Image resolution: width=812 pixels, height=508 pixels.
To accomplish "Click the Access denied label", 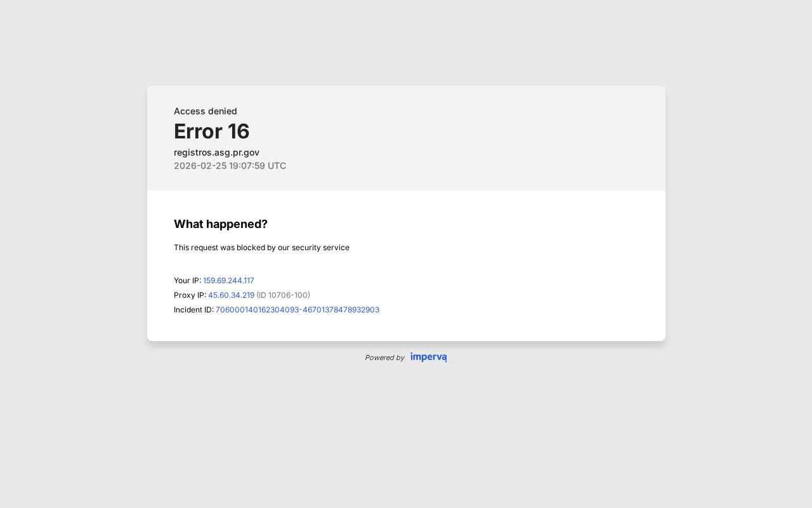I will pos(205,111).
